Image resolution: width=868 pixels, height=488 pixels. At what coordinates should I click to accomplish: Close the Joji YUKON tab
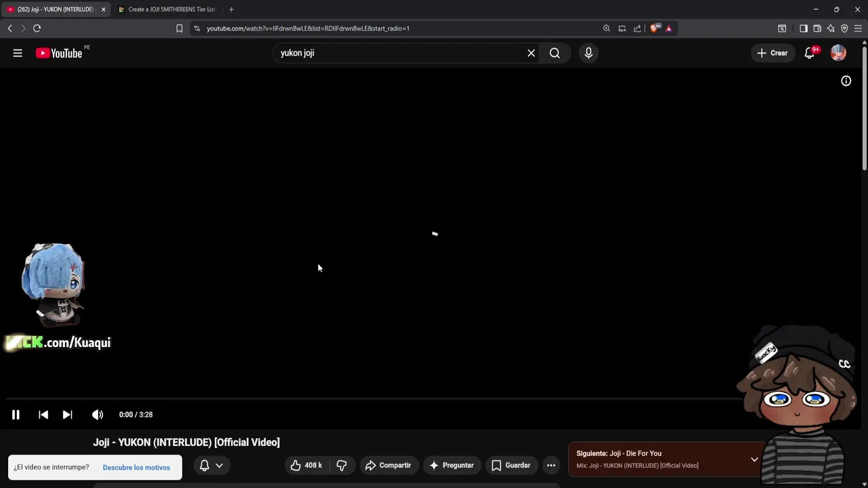[x=103, y=9]
